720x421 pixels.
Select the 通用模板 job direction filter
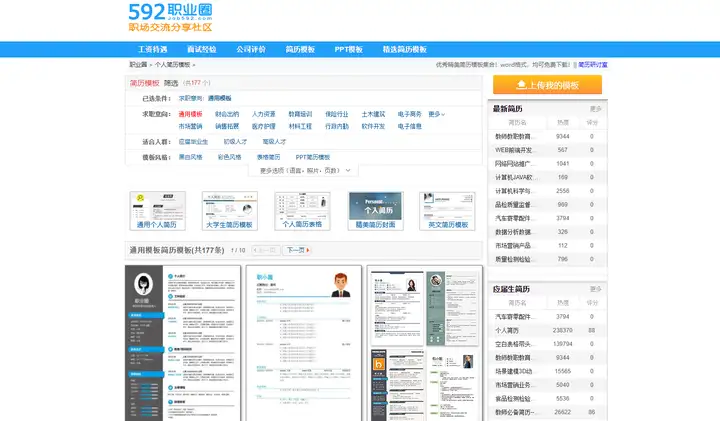click(190, 114)
